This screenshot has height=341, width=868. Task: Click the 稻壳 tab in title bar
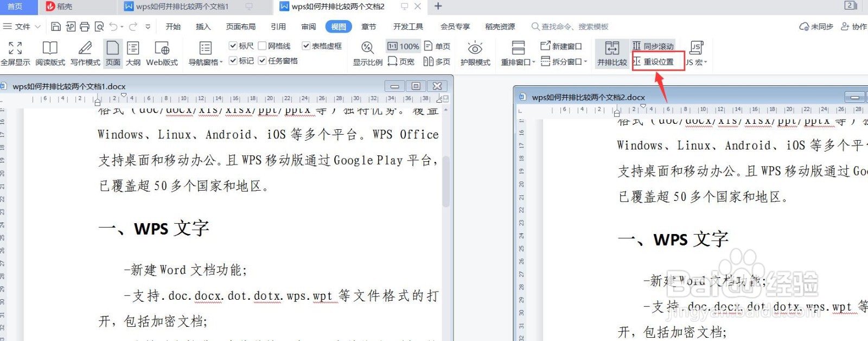click(x=59, y=7)
